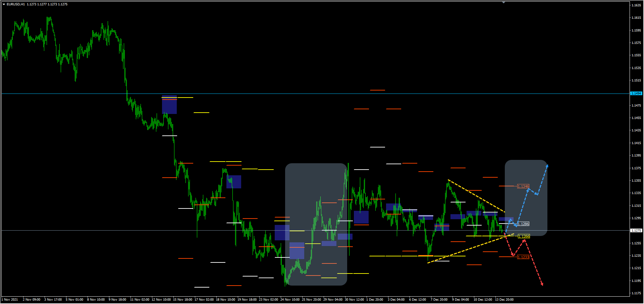
Task: Click the EURUSD,H1 chart title text
Action: coord(16,4)
